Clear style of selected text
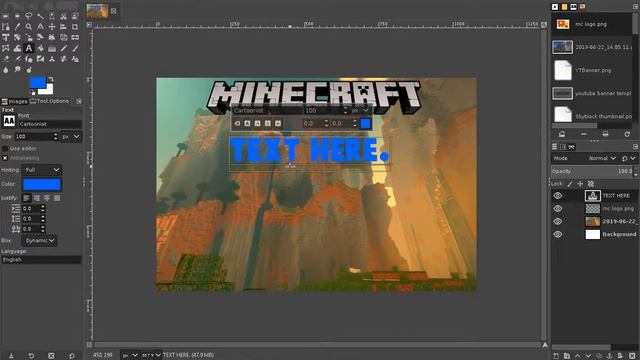Screen dimensions: 640x360 point(237,123)
